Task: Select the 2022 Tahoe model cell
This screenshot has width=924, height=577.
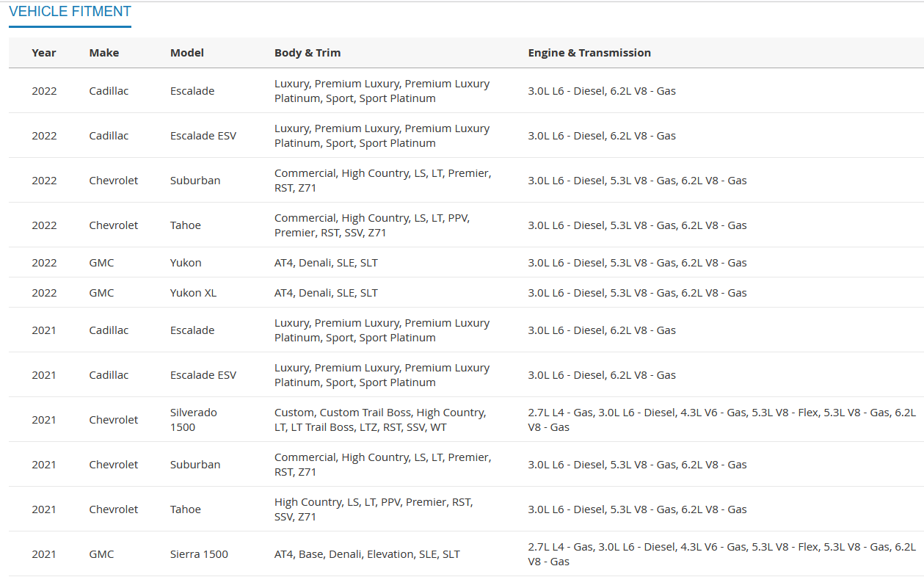Action: 186,225
